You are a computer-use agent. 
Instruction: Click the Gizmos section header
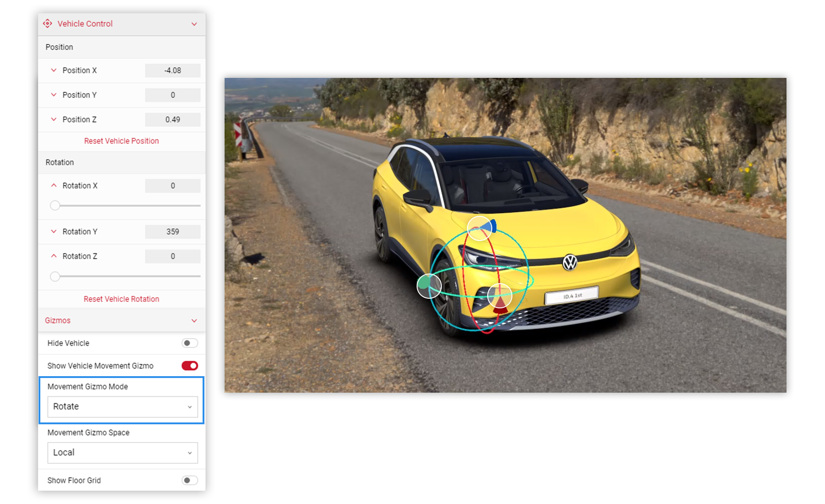coord(121,321)
